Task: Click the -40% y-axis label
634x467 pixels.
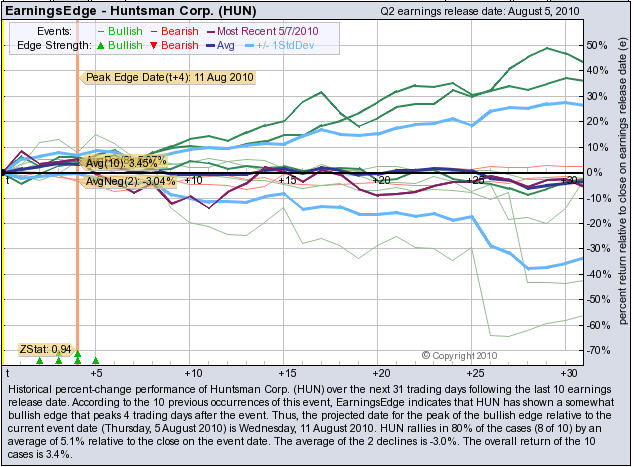Action: [x=599, y=274]
